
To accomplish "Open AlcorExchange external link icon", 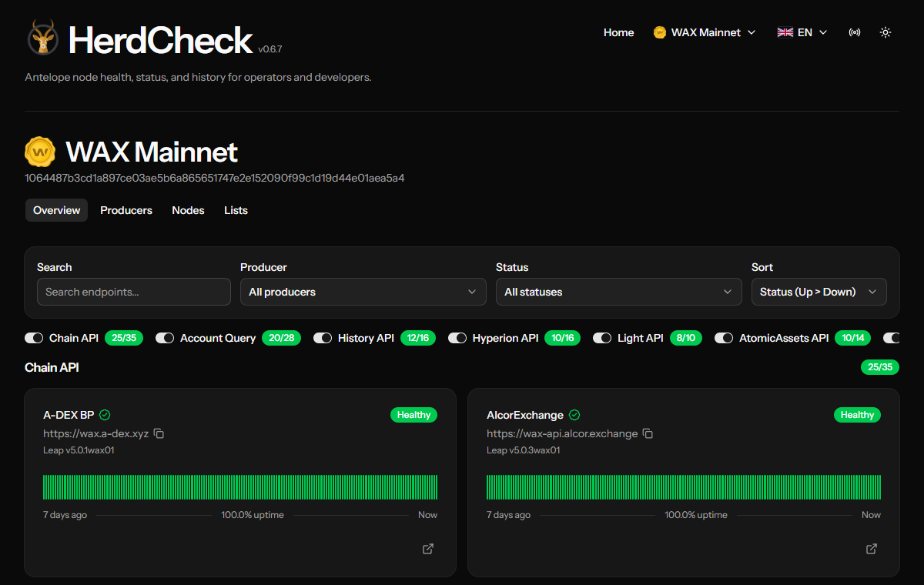I will pyautogui.click(x=872, y=549).
